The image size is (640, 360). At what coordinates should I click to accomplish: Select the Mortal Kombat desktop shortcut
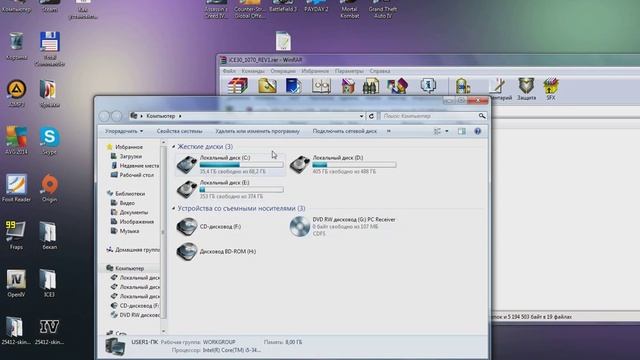(349, 9)
